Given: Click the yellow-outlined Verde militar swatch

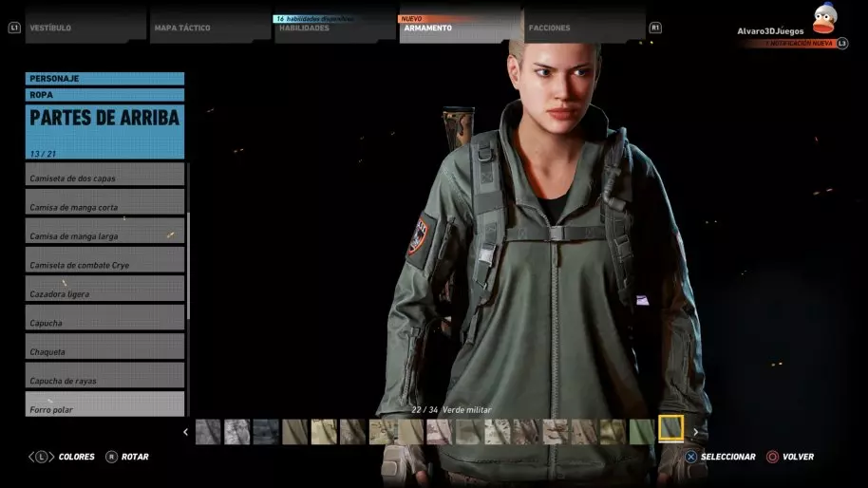Looking at the screenshot, I should click(x=670, y=429).
